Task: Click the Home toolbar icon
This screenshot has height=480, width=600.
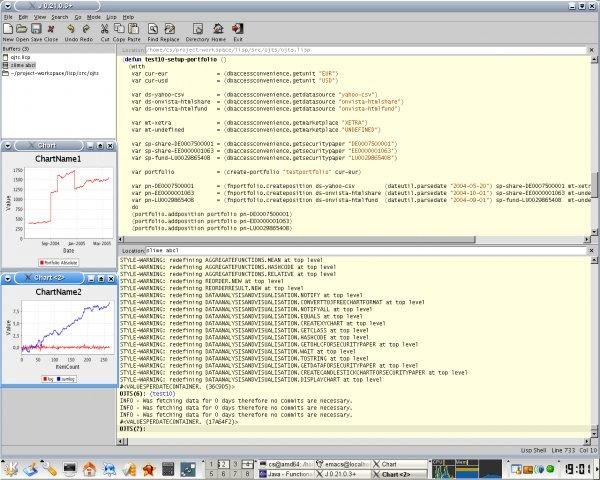Action: (x=218, y=29)
